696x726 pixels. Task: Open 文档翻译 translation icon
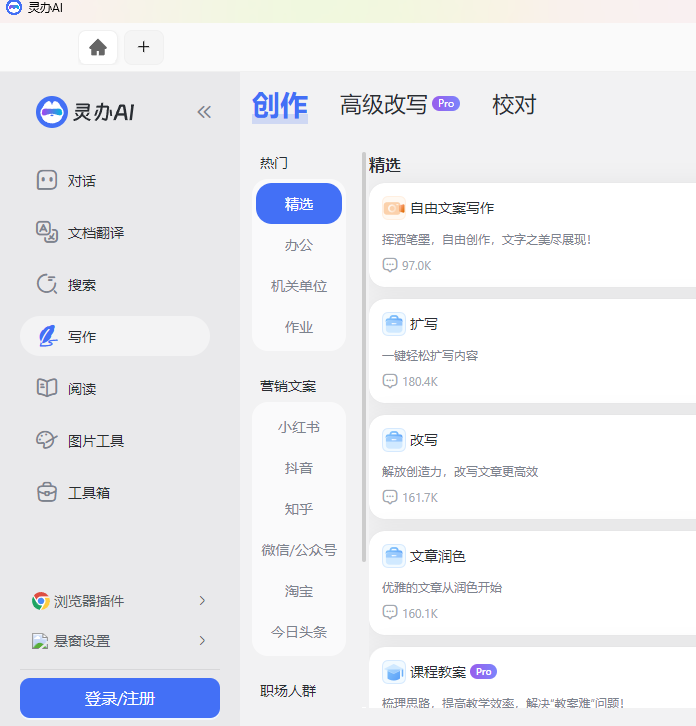tap(47, 232)
